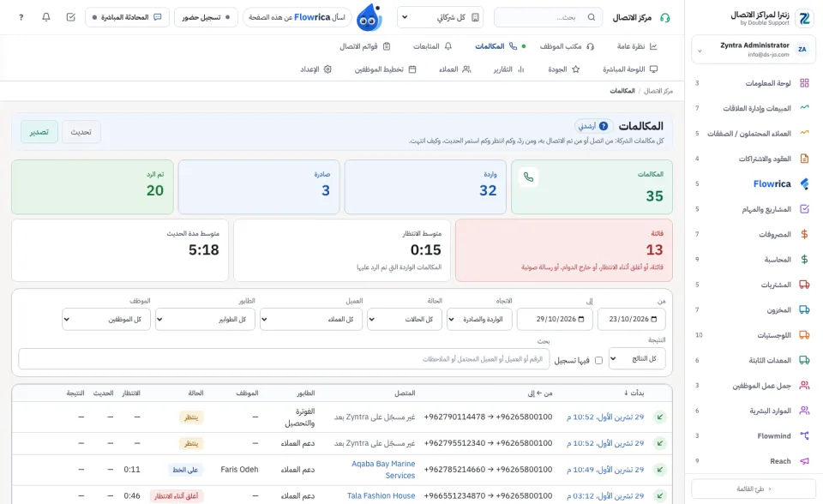
Task: Open المخزون sidebar icon
Action: (x=804, y=309)
